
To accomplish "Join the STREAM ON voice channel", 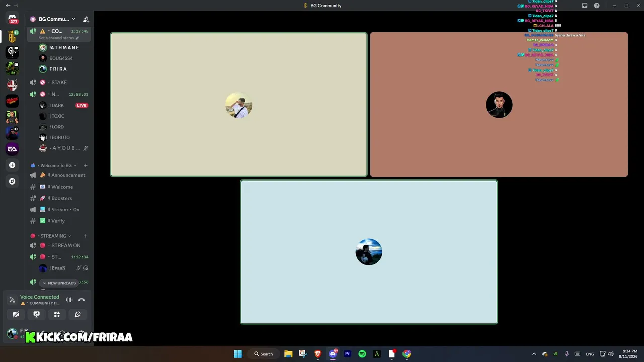I will point(59,245).
